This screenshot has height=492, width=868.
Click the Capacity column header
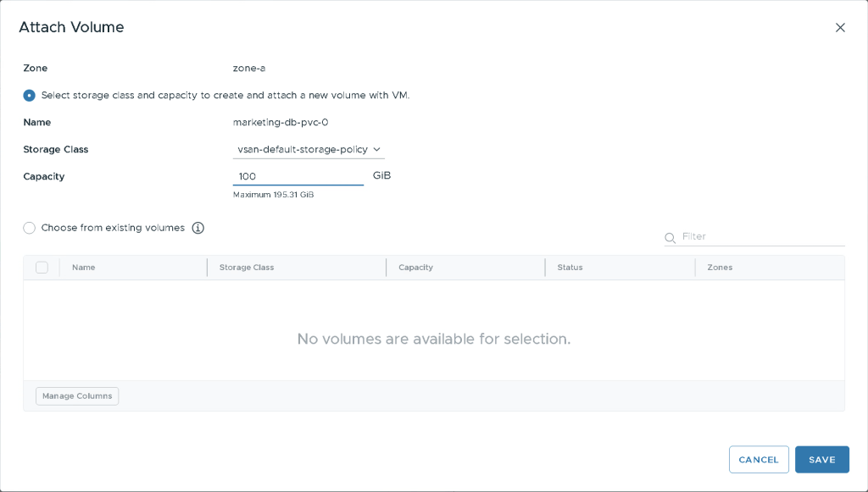(415, 268)
